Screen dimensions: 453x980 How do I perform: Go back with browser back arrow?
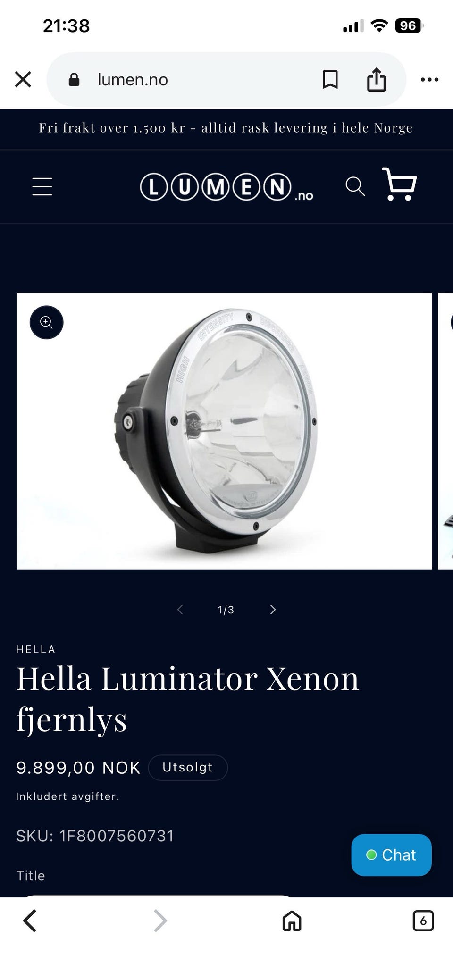point(29,921)
